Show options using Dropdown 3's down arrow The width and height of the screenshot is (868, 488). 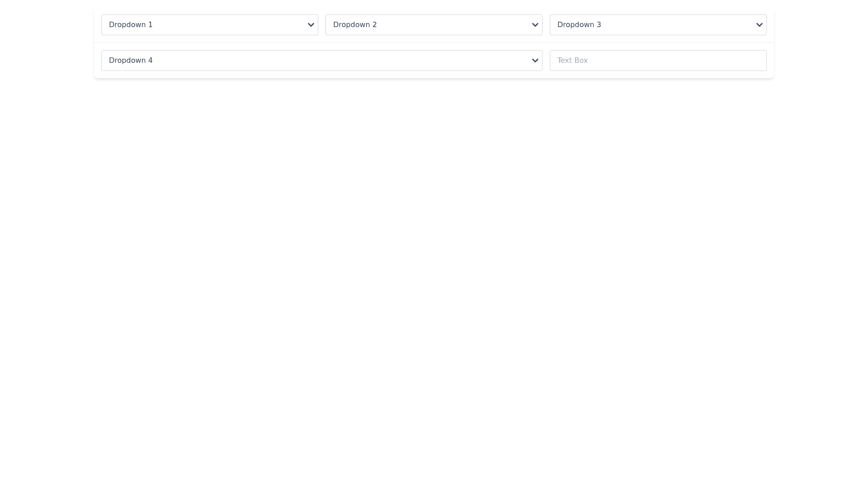[759, 25]
